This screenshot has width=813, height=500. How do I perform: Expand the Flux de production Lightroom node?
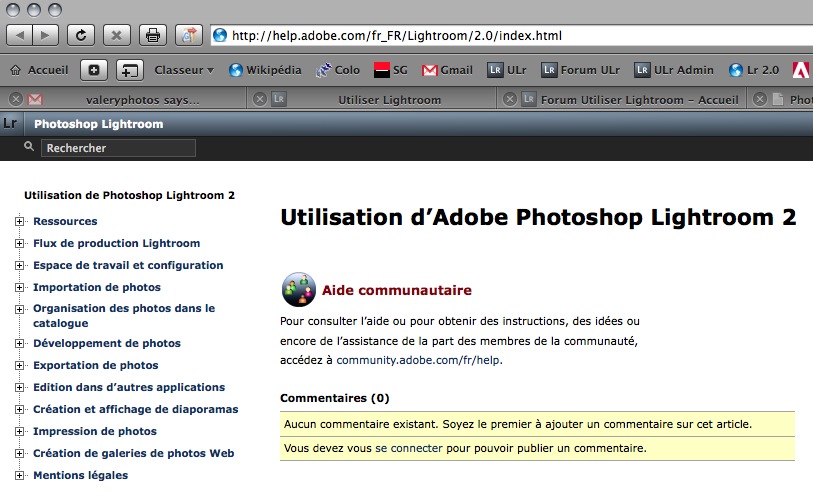point(19,243)
